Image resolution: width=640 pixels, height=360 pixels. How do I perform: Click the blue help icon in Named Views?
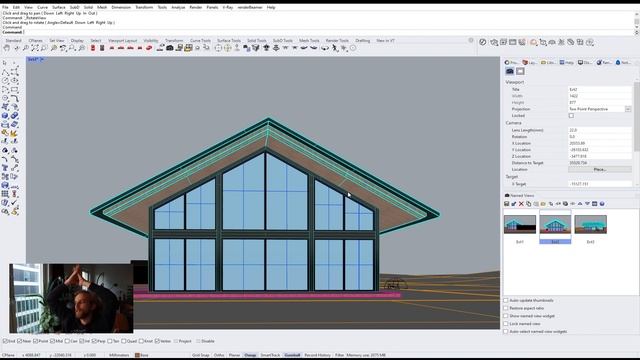pos(602,204)
